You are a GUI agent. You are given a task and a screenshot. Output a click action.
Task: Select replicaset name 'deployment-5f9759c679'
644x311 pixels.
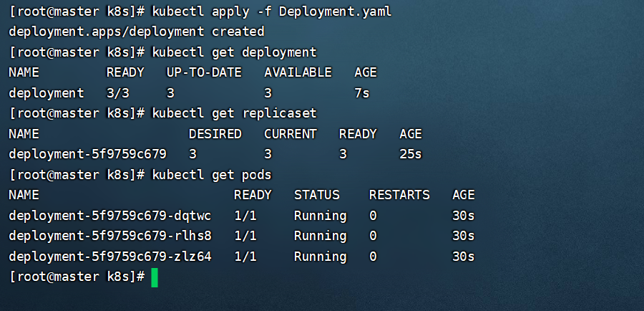(87, 154)
